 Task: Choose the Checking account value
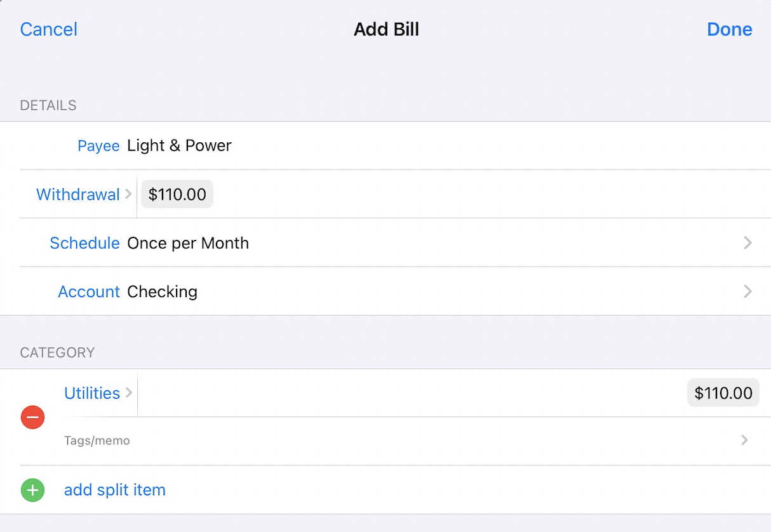(163, 291)
